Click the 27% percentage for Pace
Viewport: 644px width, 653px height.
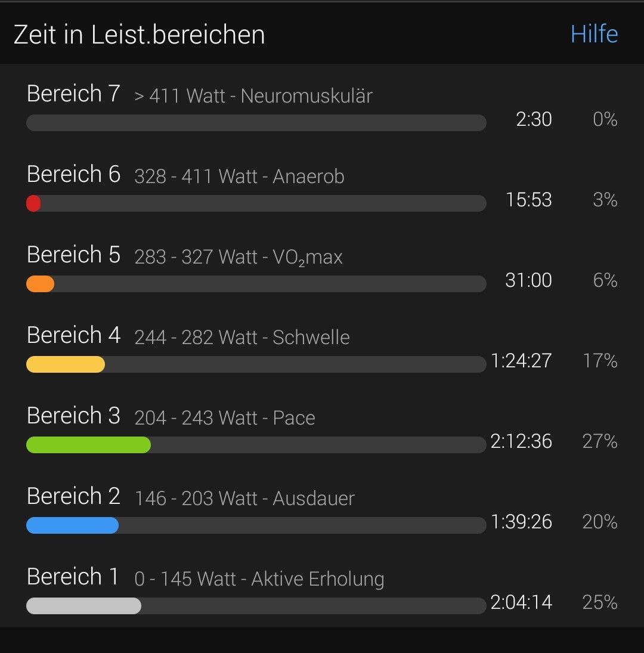[x=599, y=441]
